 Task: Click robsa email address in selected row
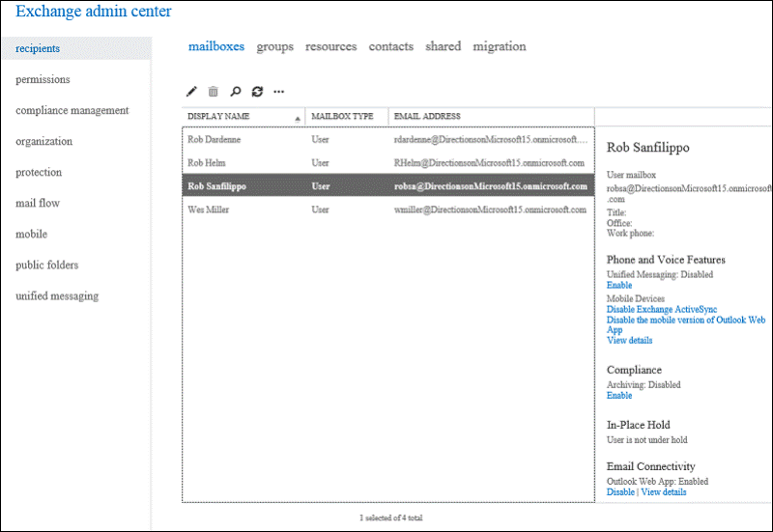coord(491,186)
